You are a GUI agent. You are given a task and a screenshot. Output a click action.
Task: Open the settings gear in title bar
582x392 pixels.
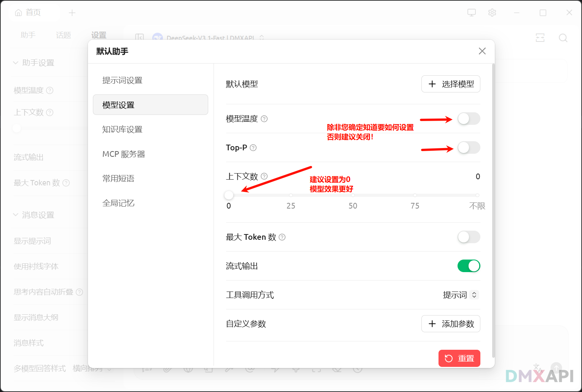coord(492,13)
